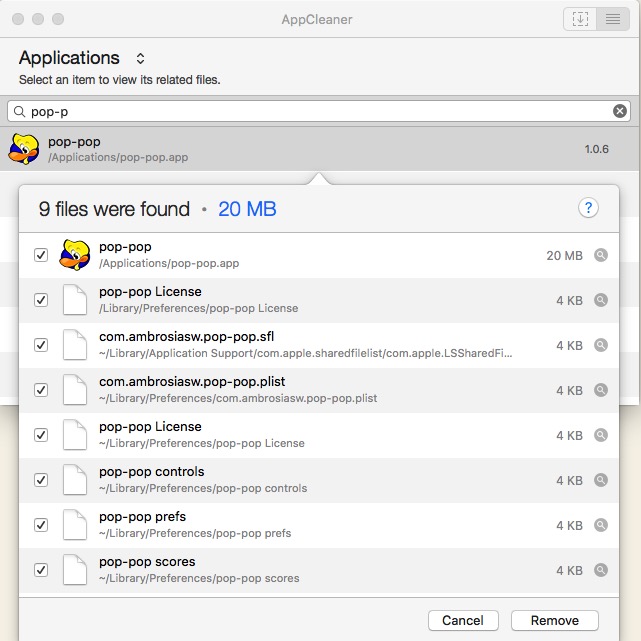Click '9 files were found' heading

pos(114,209)
